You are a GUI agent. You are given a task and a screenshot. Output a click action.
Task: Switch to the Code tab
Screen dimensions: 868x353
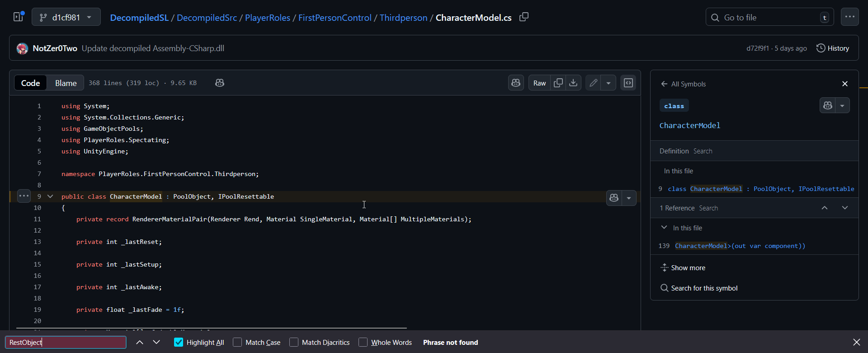[30, 83]
